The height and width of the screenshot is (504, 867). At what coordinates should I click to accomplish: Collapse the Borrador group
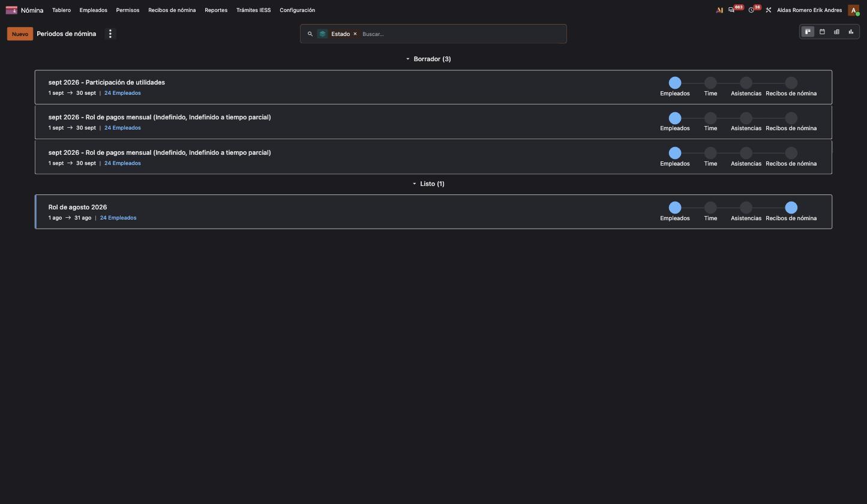pos(428,59)
